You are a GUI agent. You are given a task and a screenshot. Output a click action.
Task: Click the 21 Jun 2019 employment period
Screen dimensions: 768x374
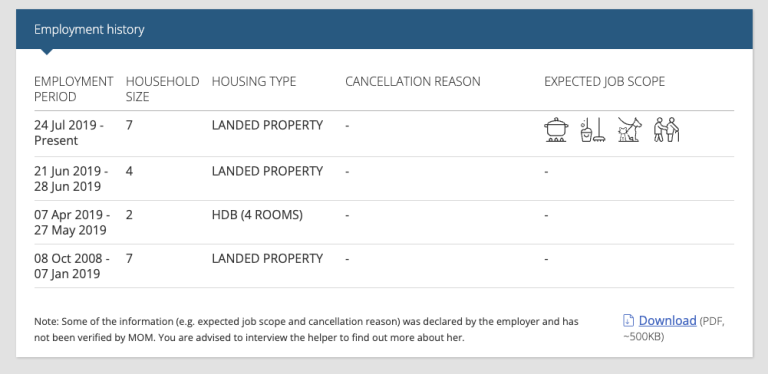tap(71, 179)
